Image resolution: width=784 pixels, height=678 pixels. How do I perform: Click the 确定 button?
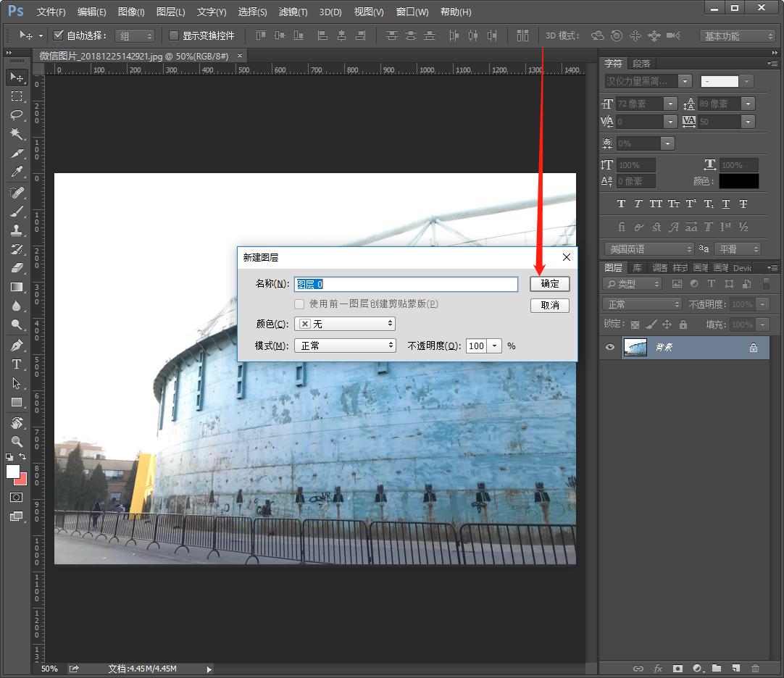point(549,283)
